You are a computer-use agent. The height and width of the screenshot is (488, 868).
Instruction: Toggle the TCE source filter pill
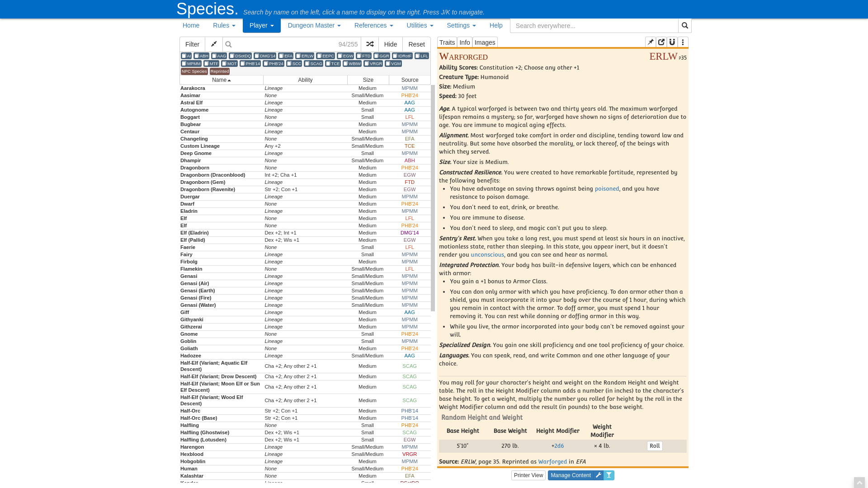click(333, 64)
